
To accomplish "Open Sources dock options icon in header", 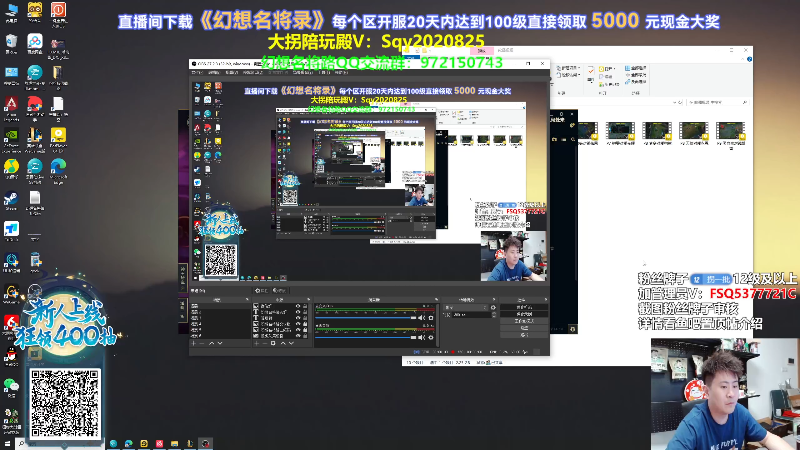I will [309, 299].
